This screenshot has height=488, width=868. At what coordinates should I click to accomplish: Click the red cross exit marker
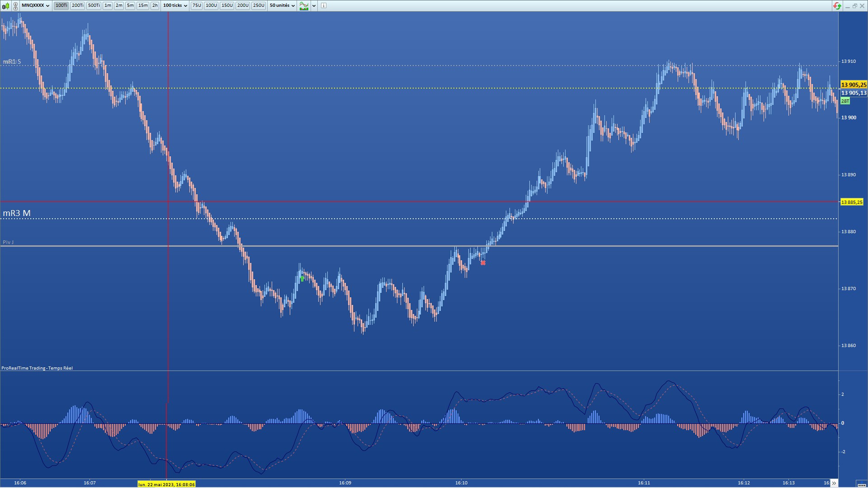click(483, 263)
